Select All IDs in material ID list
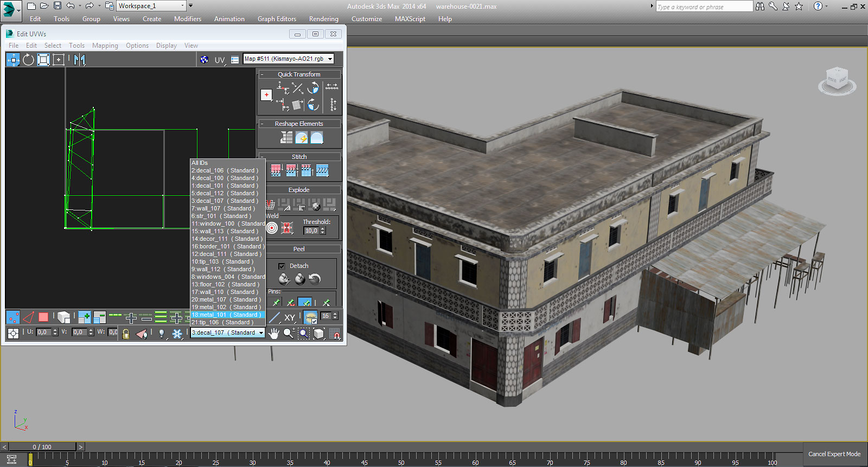The width and height of the screenshot is (868, 467). click(x=227, y=163)
